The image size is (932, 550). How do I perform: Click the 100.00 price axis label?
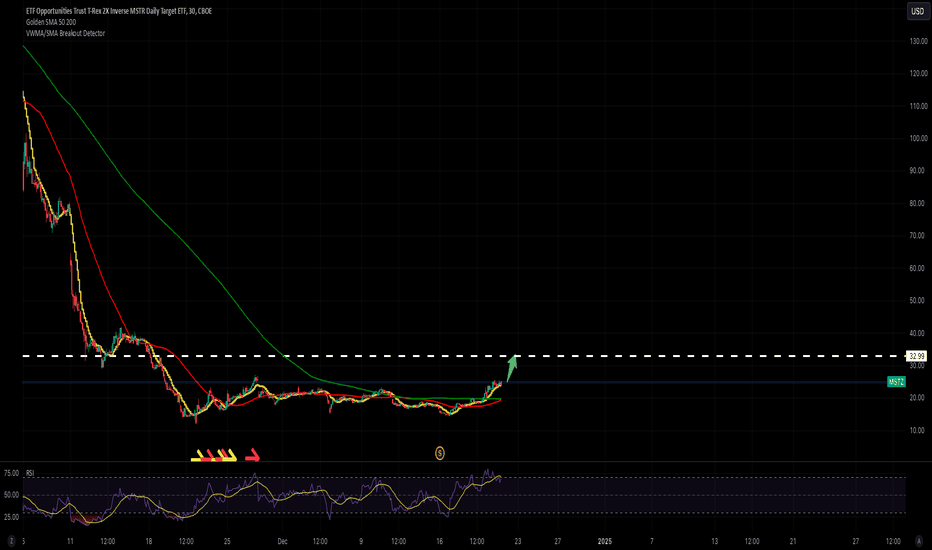click(x=918, y=138)
